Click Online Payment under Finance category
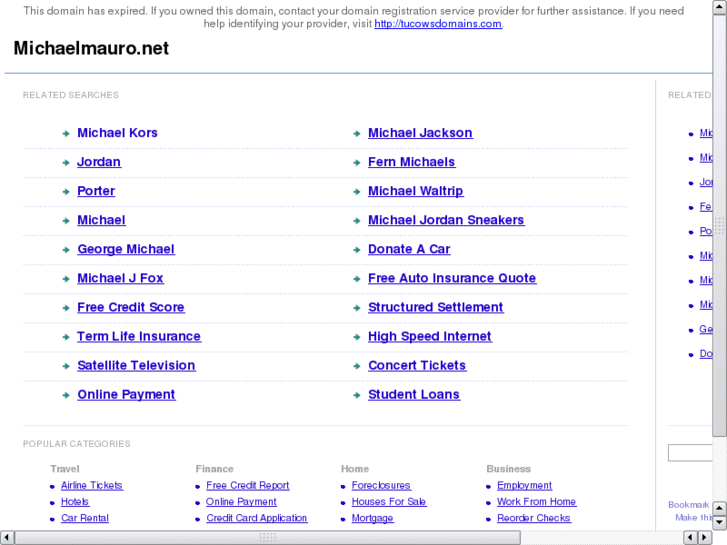The width and height of the screenshot is (727, 545). tap(241, 502)
